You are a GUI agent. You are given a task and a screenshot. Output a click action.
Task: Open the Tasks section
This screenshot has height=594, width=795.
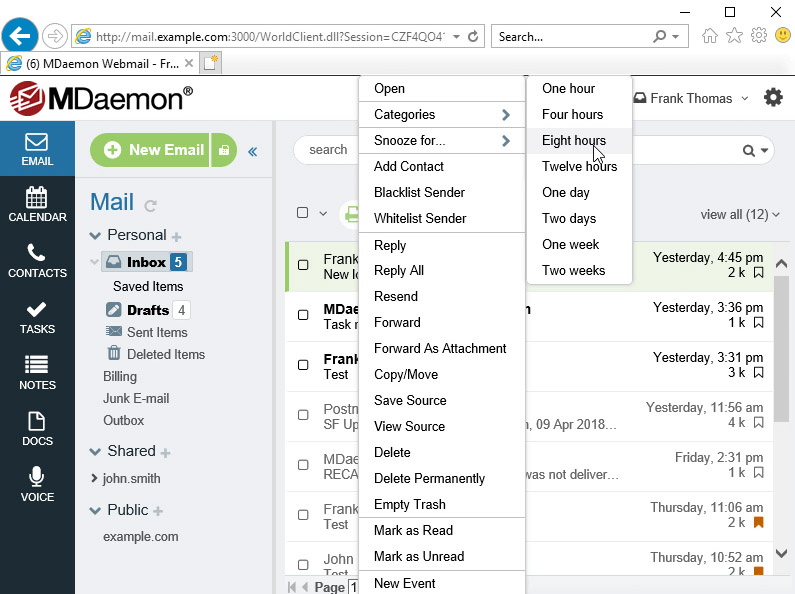(x=37, y=317)
